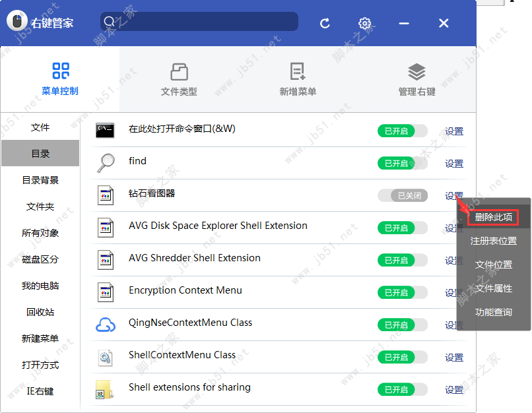The width and height of the screenshot is (532, 413).
Task: Click the 管理右键 layers icon
Action: [416, 71]
